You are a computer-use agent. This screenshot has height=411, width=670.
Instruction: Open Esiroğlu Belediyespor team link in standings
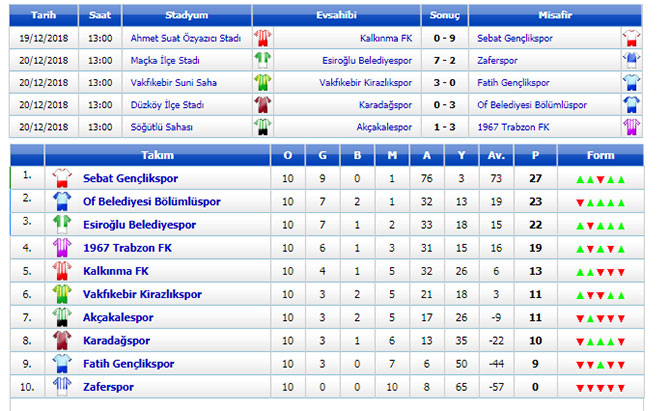[139, 225]
